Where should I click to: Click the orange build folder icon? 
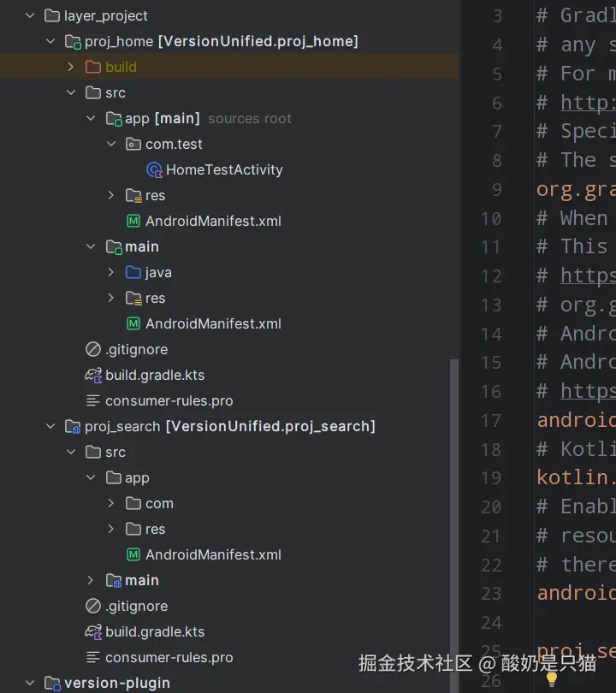(92, 68)
